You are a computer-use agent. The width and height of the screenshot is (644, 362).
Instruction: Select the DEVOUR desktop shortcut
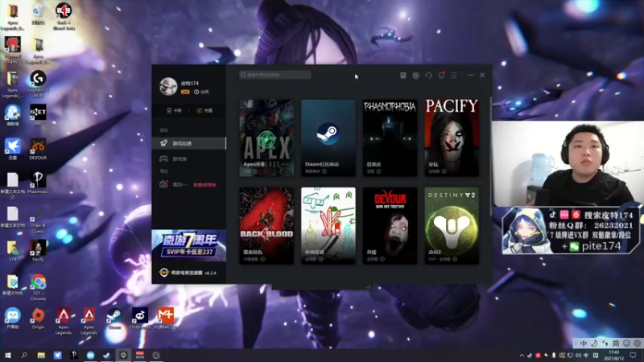tap(38, 150)
